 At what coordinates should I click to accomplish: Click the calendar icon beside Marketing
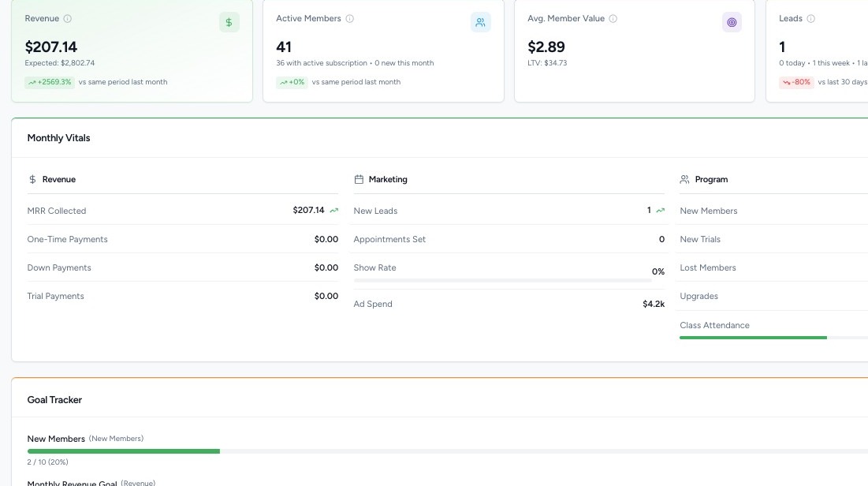coord(359,180)
